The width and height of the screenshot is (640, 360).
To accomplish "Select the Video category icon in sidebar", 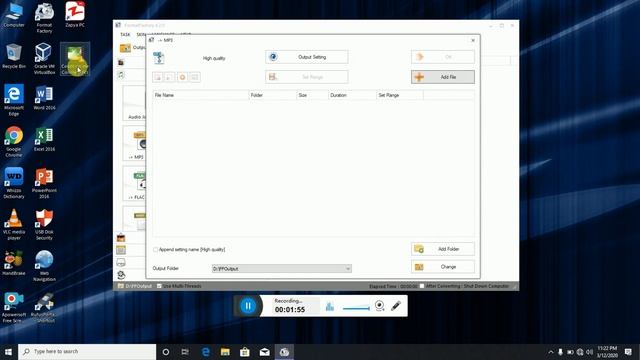I will (121, 62).
